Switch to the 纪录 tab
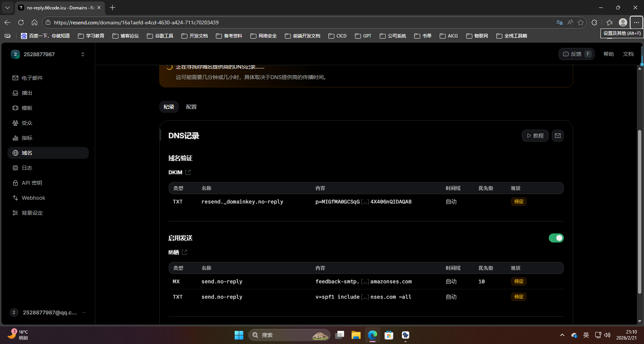Viewport: 644px width, 344px height. point(169,107)
